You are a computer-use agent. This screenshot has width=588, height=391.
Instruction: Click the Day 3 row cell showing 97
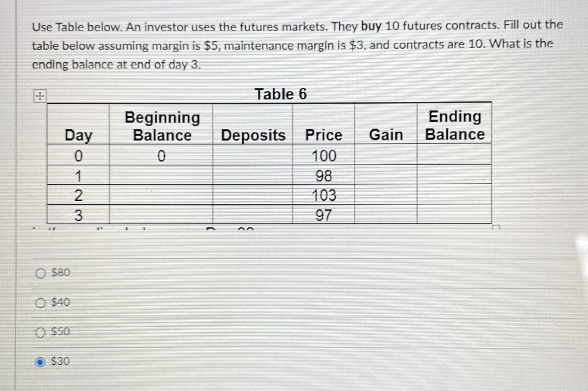[x=323, y=215]
